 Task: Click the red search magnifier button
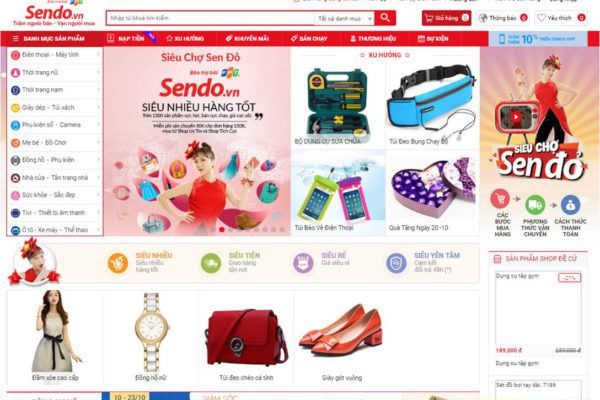(385, 18)
